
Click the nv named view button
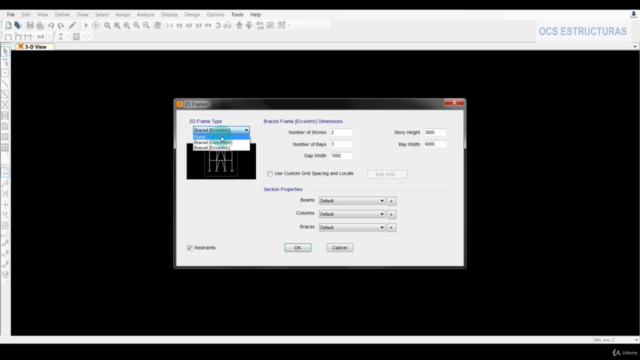coord(208,25)
